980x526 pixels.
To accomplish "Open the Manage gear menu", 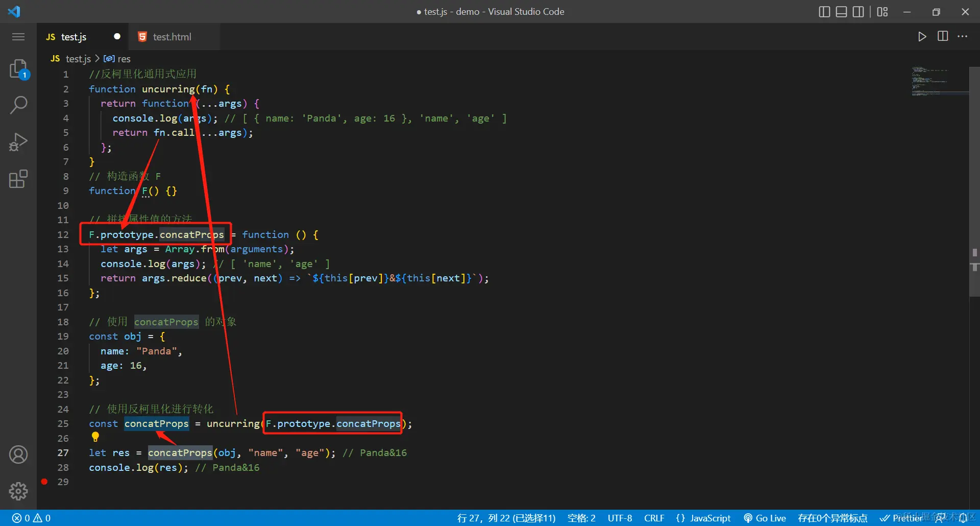I will point(18,491).
